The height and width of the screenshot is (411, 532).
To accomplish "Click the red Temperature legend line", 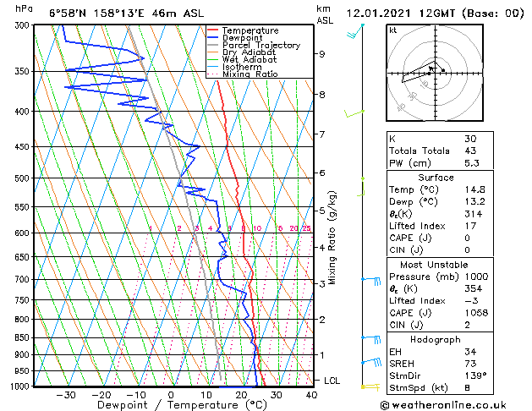I will pyautogui.click(x=212, y=30).
